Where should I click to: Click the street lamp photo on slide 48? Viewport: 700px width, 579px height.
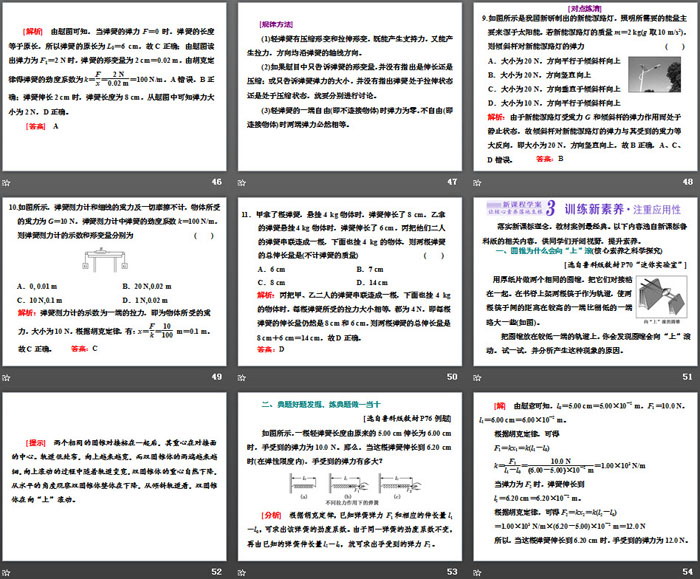point(654,75)
